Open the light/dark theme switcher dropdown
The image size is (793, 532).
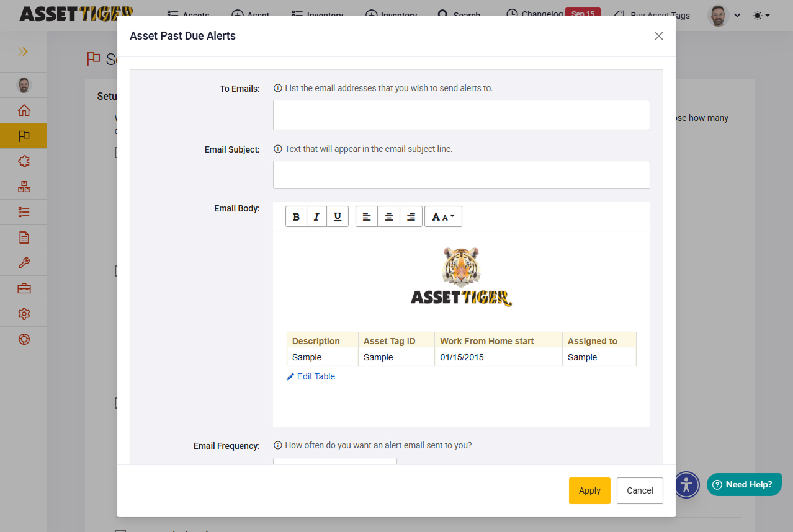pos(761,16)
